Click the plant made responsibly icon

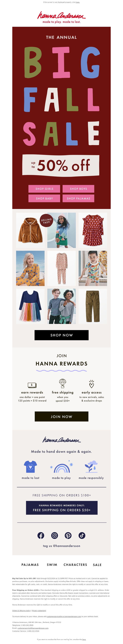[91, 467]
